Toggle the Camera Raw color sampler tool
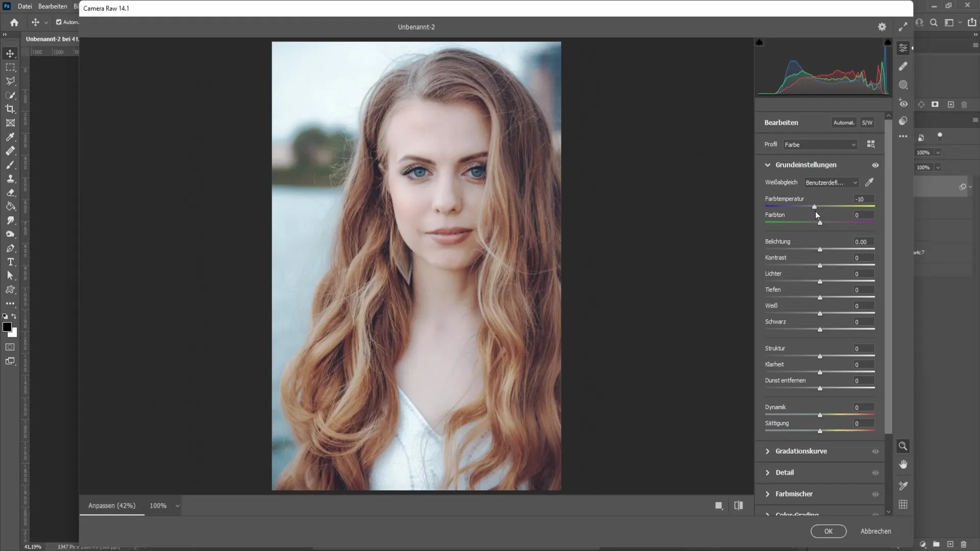The image size is (980, 551). click(903, 486)
